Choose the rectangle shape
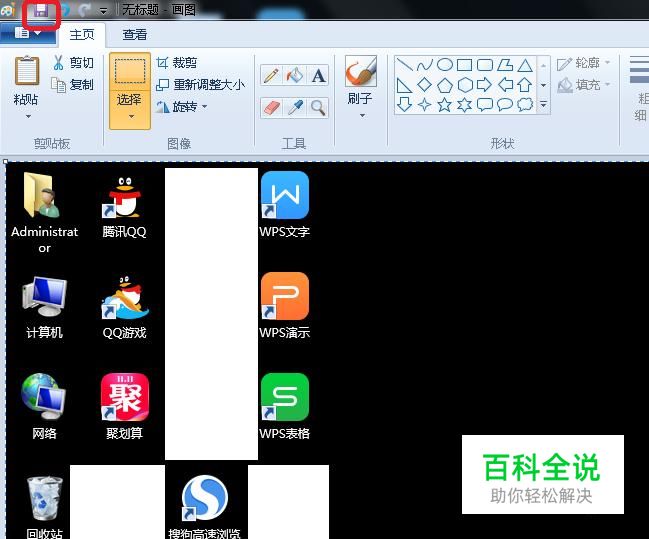 pyautogui.click(x=464, y=65)
